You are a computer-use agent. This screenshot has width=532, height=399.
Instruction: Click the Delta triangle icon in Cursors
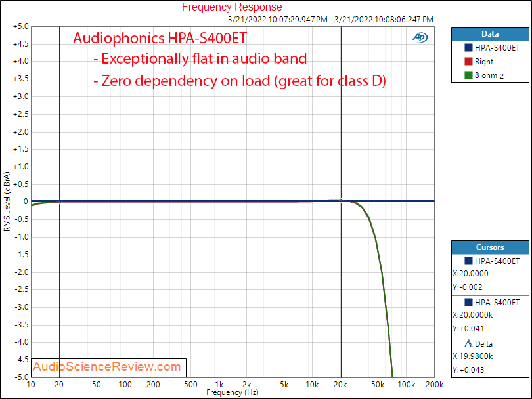(x=468, y=343)
